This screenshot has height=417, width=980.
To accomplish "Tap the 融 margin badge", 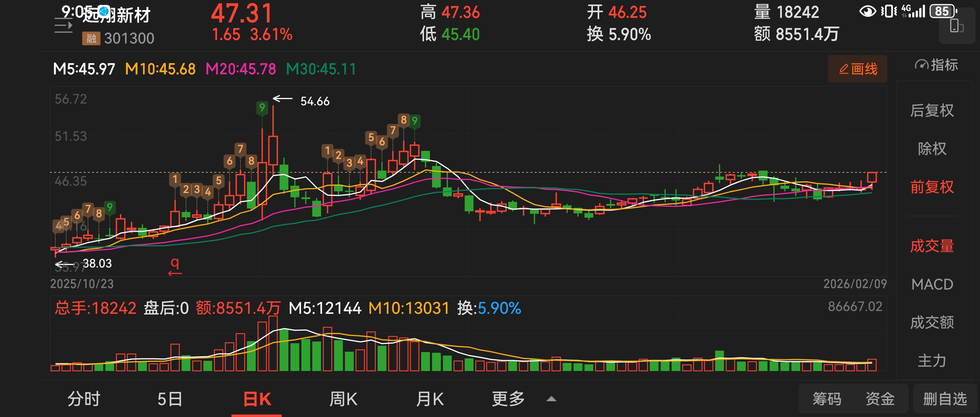I will (91, 38).
